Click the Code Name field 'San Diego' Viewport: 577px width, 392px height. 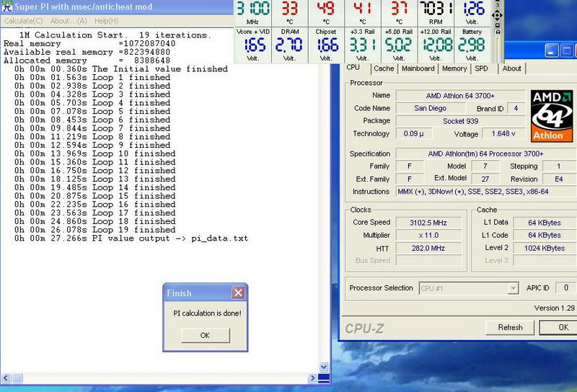coord(430,108)
